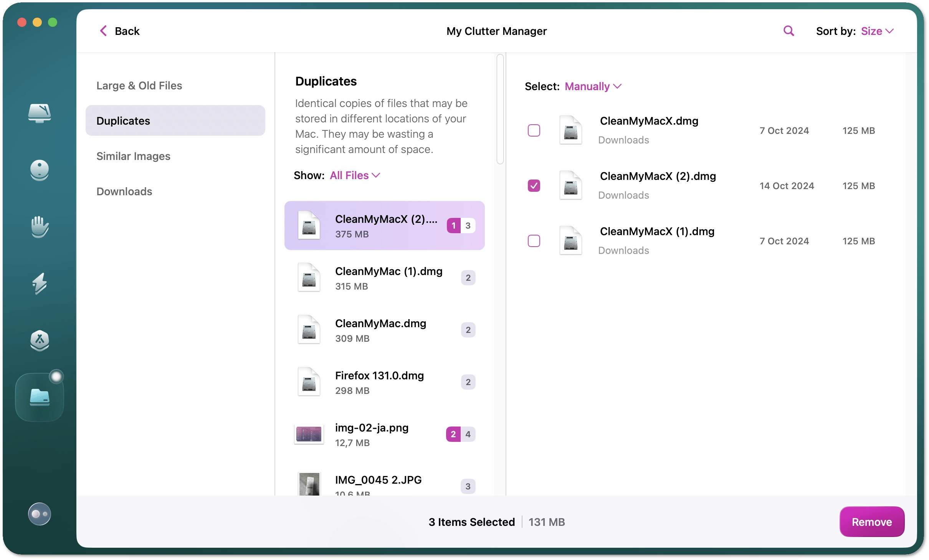This screenshot has width=929, height=560.
Task: Click the 3 Items Selected status text
Action: [x=472, y=522]
